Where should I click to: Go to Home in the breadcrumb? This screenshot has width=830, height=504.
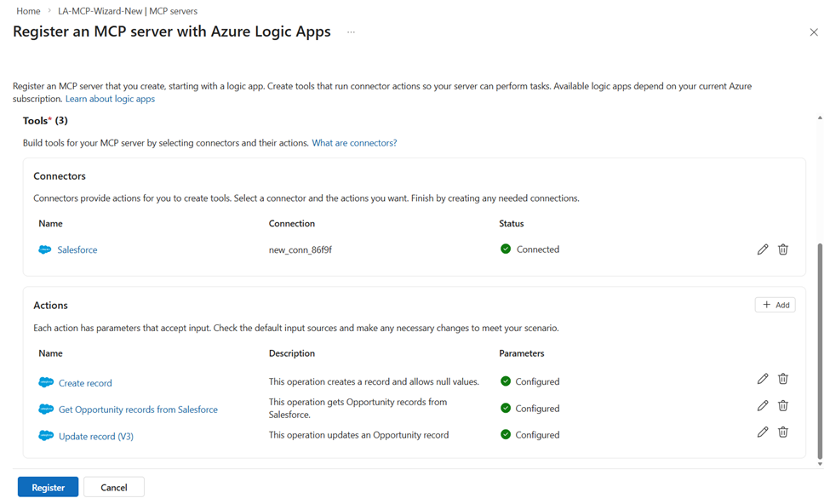(28, 11)
